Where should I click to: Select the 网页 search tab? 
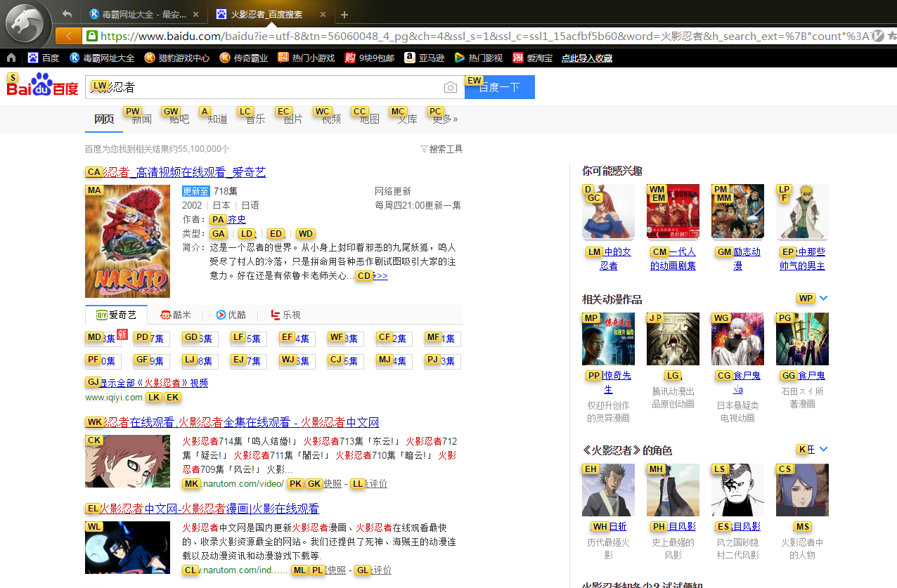coord(104,119)
